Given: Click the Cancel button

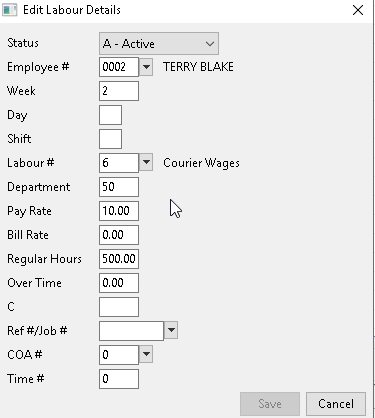Looking at the screenshot, I should point(336,404).
